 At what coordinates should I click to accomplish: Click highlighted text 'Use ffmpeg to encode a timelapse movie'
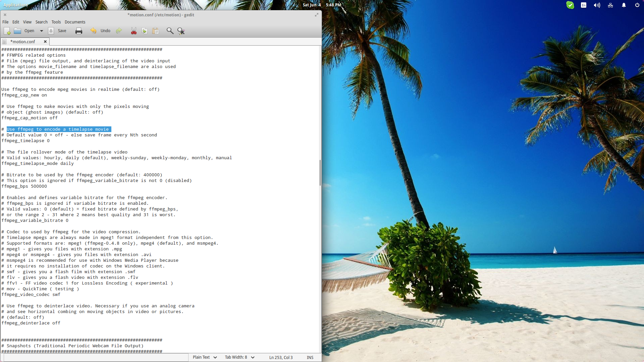pos(59,129)
